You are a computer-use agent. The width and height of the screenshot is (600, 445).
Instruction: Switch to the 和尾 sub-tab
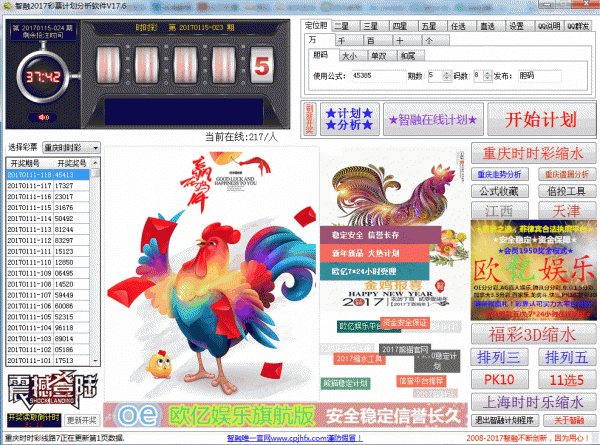(x=411, y=56)
